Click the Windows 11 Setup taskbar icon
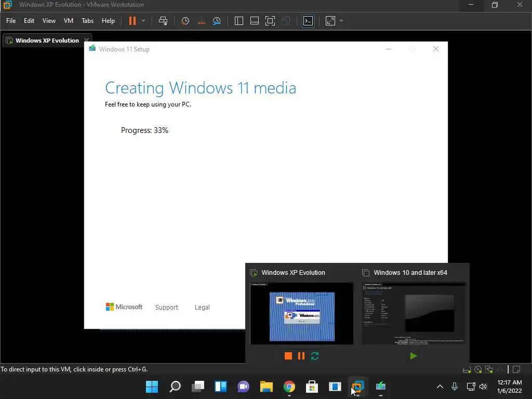532x399 pixels. coord(381,387)
